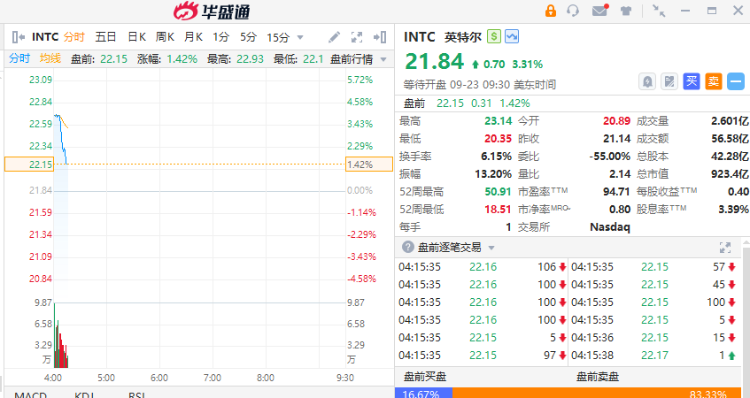This screenshot has width=750, height=398.
Task: Click the INTC ticker in chart toolbar
Action: [x=45, y=37]
